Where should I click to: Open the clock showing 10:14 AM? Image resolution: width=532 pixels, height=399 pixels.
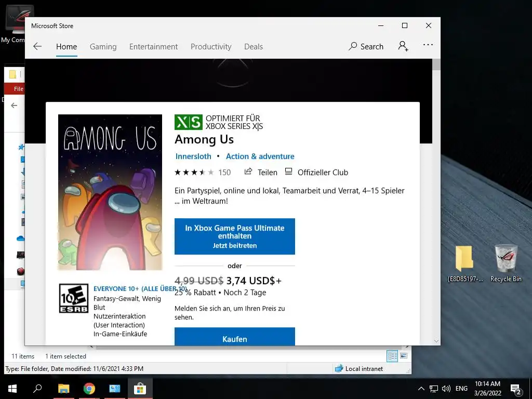point(487,389)
